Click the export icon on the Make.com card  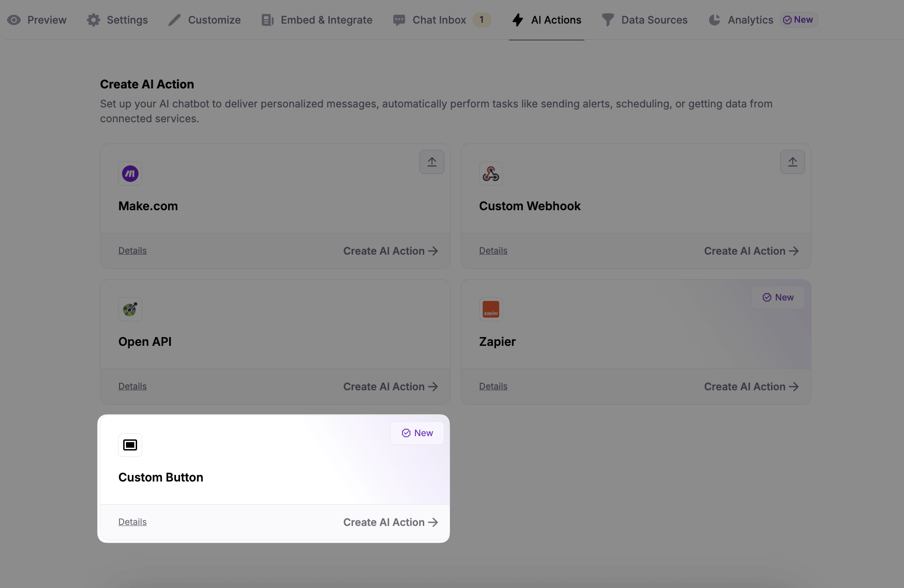[x=431, y=162]
